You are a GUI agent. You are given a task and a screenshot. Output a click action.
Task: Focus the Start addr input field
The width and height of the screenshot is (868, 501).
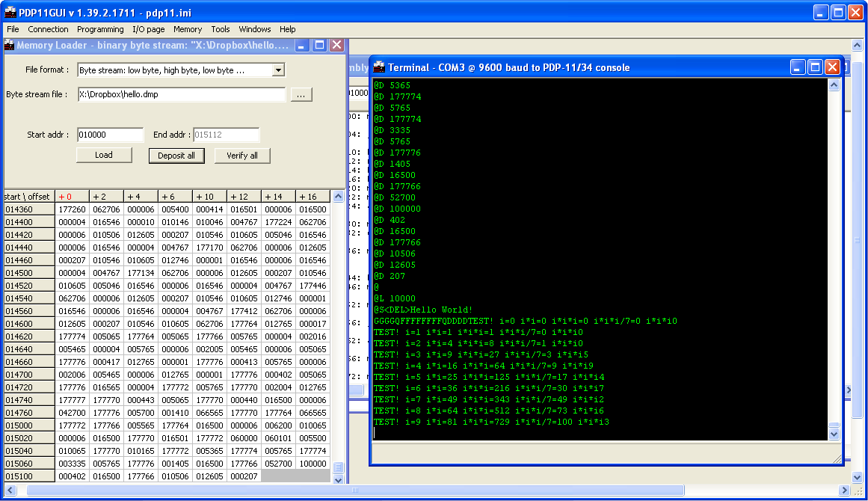[x=110, y=135]
